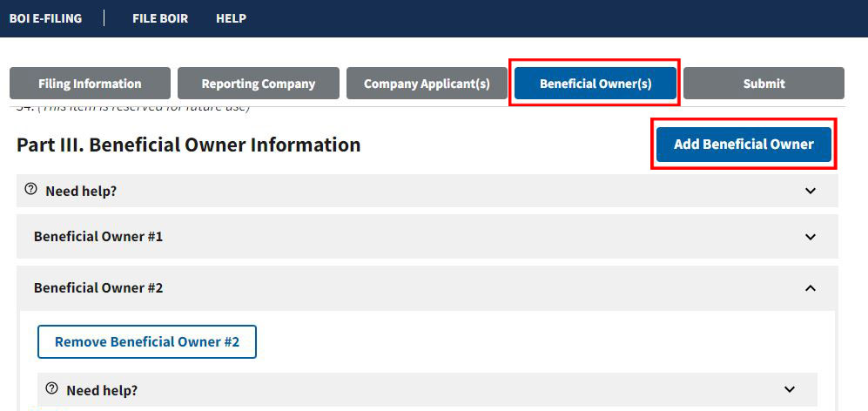Select the Beneficial Owner(s) tab
The width and height of the screenshot is (868, 411).
595,84
